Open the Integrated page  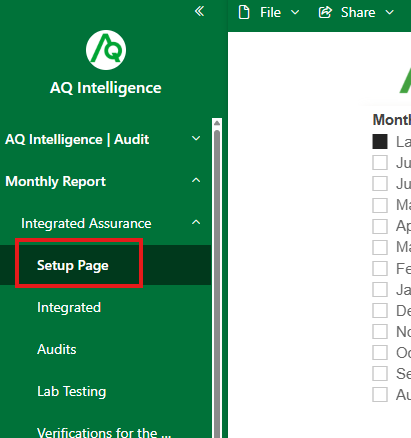tap(69, 308)
